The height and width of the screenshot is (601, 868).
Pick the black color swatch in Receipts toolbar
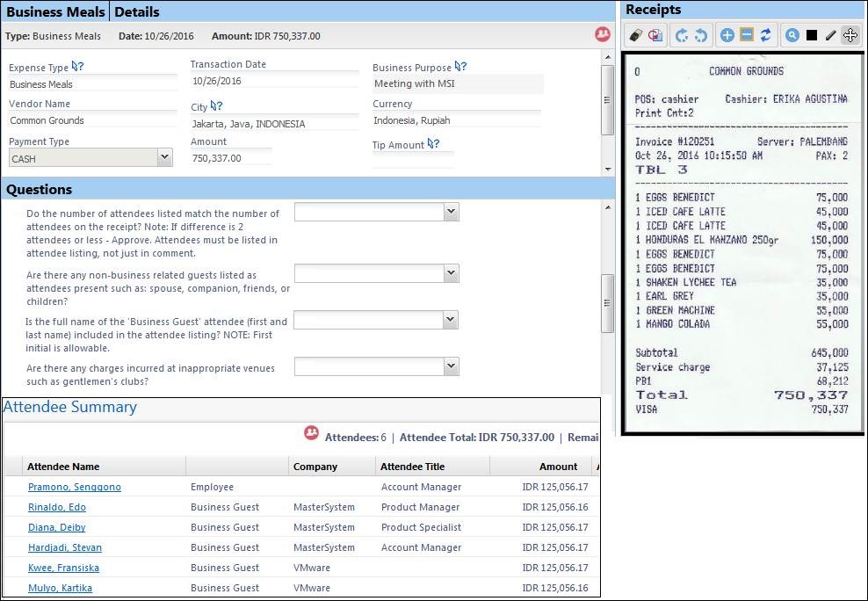pos(812,36)
